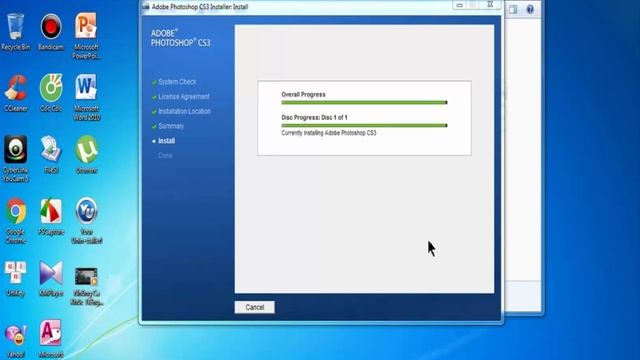Click the 'Overall Progress' label
The height and width of the screenshot is (360, 640).
(x=303, y=94)
